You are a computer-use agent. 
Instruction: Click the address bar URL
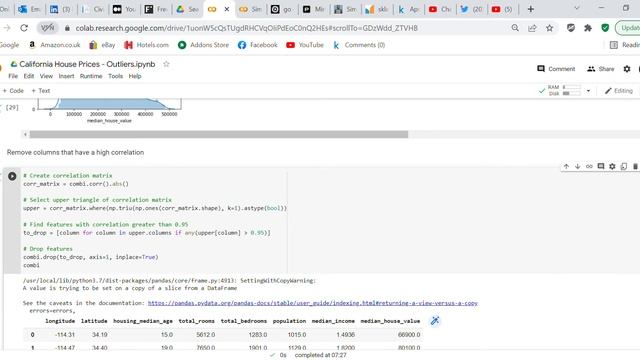(x=247, y=28)
